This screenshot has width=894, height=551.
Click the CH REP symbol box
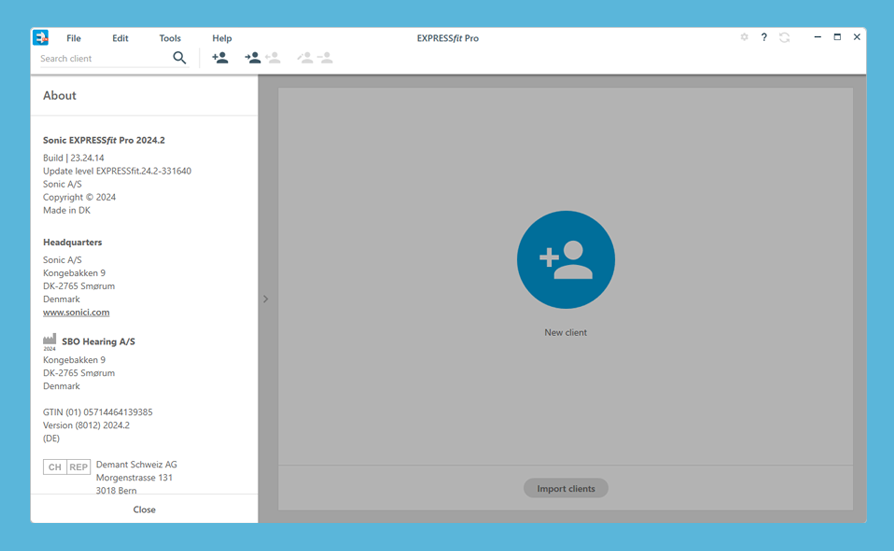click(67, 467)
